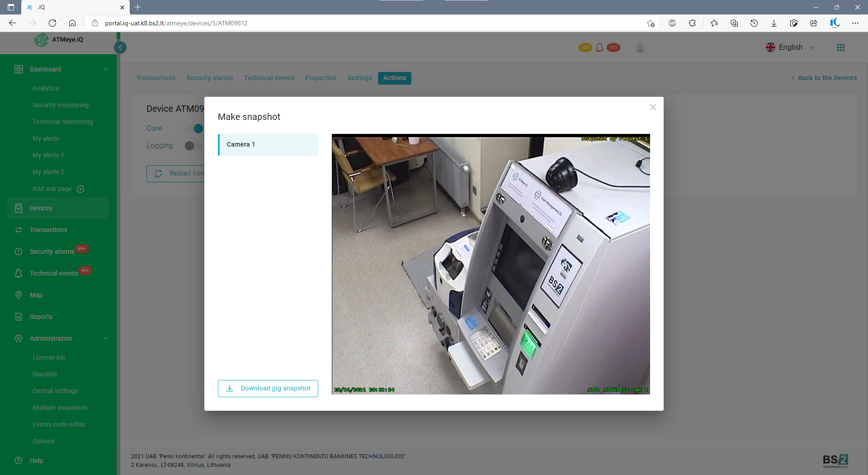Screen dimensions: 868x475
Task: Open the notifications bell icon
Action: 599,47
